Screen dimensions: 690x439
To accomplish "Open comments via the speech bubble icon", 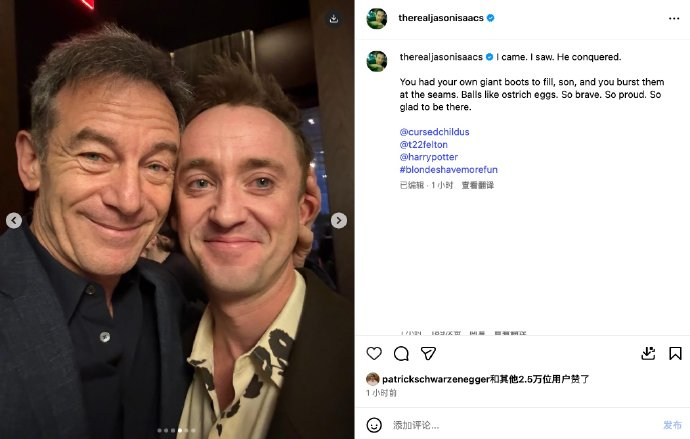I will pos(401,353).
